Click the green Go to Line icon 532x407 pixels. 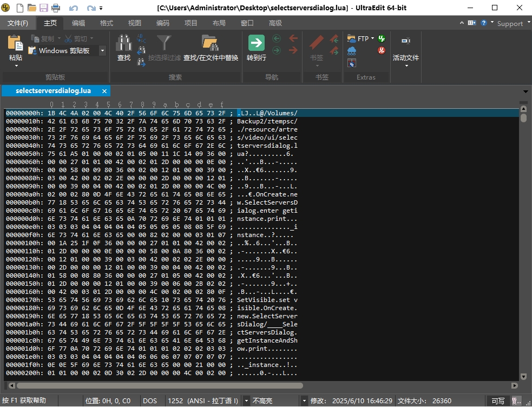(256, 43)
